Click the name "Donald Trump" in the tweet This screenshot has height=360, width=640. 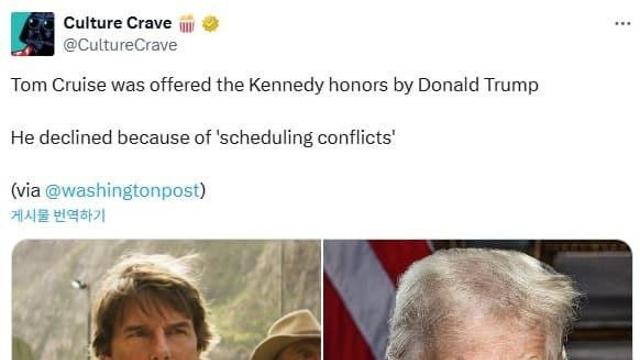478,85
